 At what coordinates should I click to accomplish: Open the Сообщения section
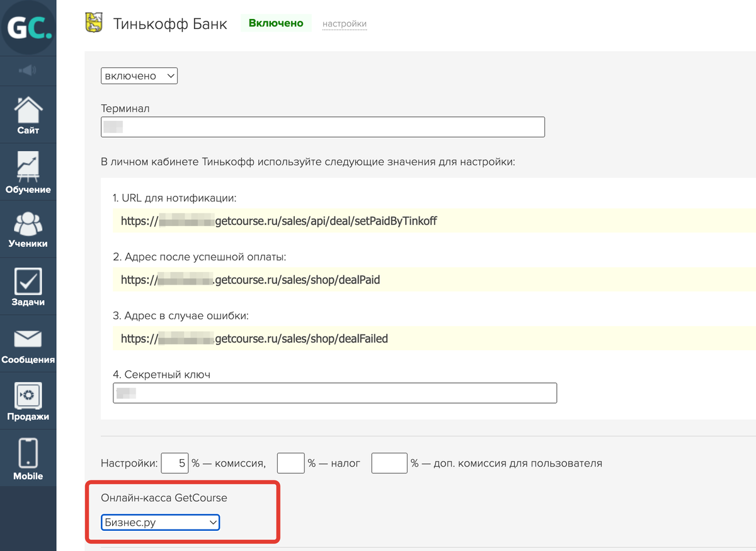pos(28,344)
